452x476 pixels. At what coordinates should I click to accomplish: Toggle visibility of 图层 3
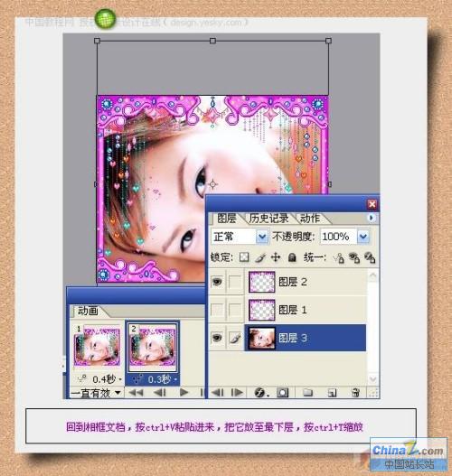(x=217, y=338)
